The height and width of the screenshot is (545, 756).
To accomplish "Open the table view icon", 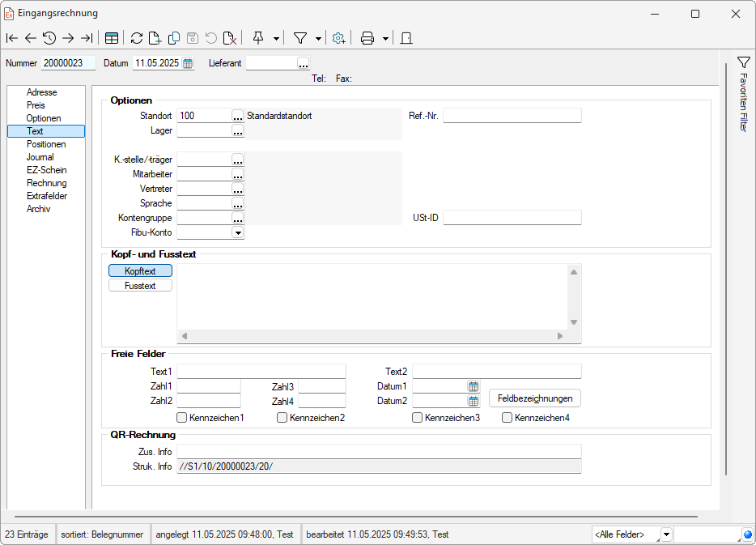I will click(x=112, y=38).
